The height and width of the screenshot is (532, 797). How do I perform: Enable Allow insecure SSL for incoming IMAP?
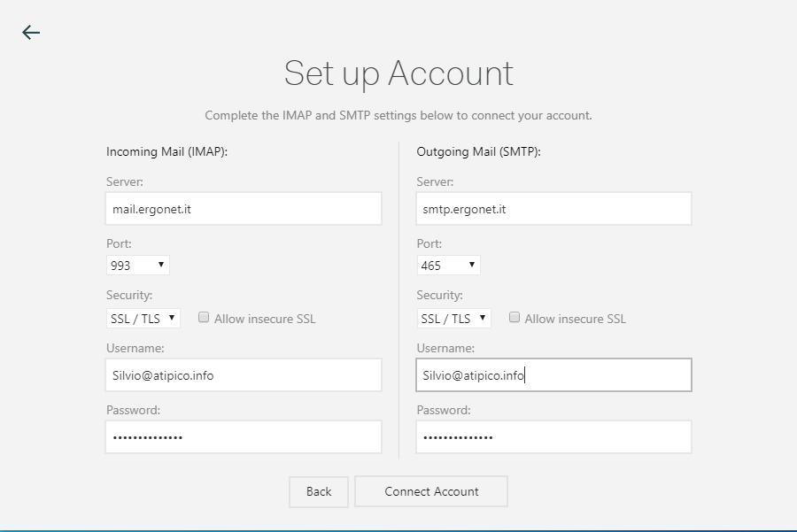coord(204,318)
